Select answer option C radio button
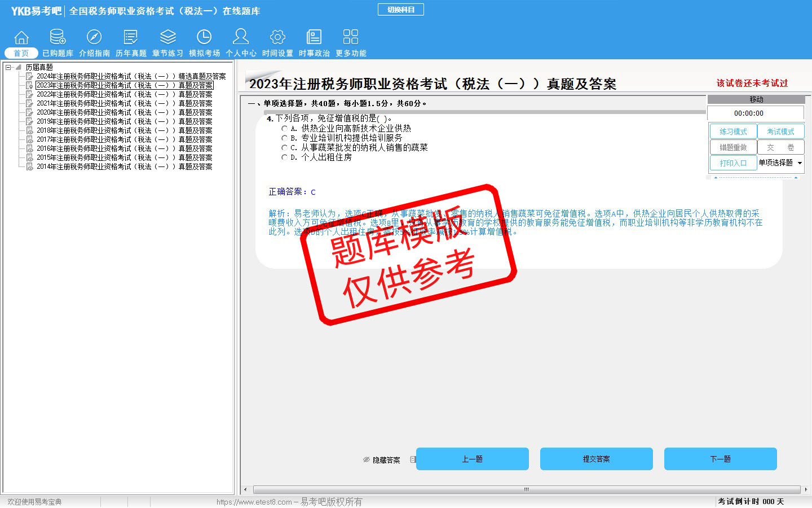 tap(285, 147)
